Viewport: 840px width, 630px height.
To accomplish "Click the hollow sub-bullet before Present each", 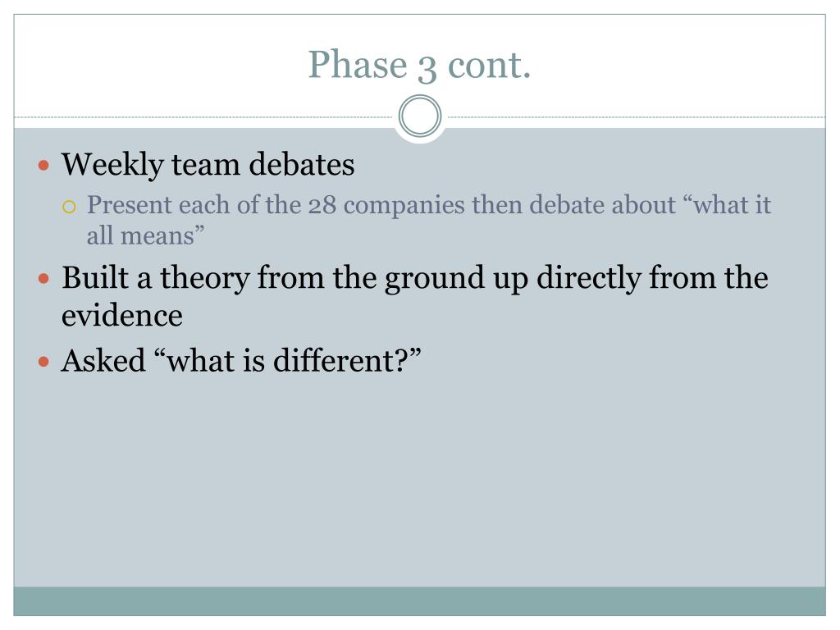I will (70, 206).
